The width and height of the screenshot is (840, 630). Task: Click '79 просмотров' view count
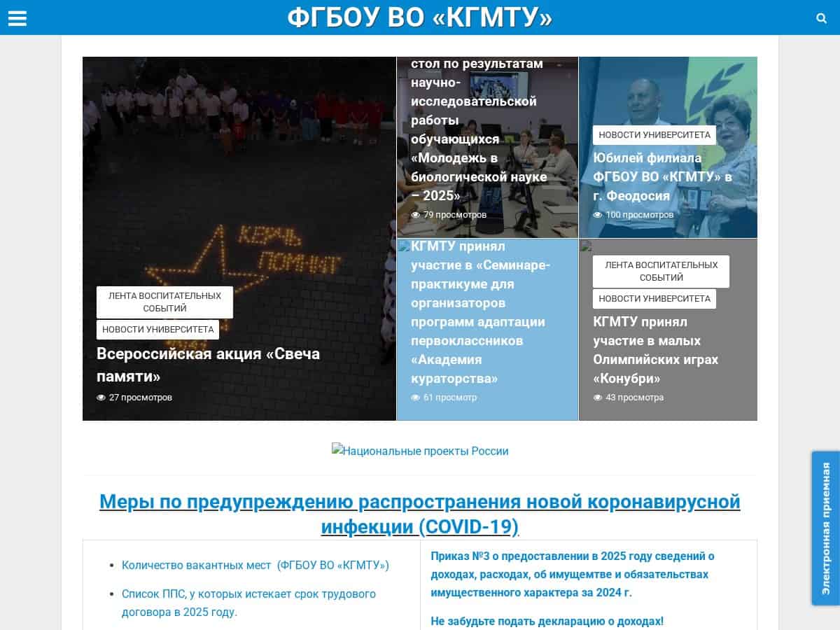(455, 215)
